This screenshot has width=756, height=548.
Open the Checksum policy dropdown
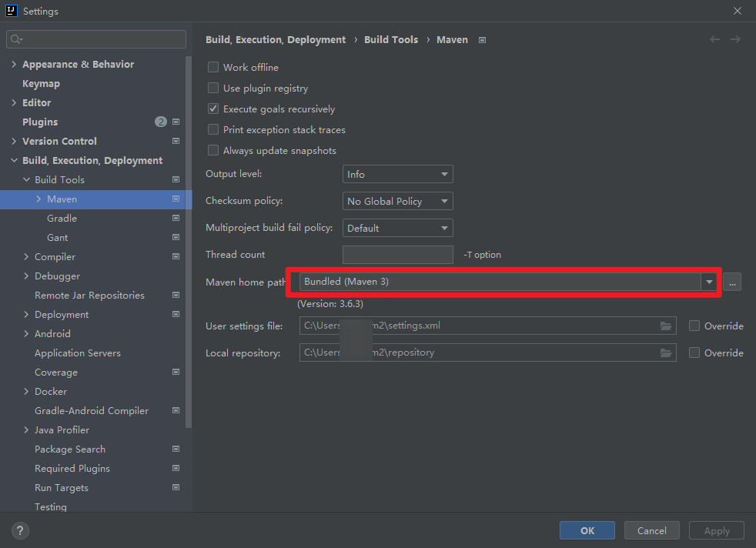click(398, 201)
